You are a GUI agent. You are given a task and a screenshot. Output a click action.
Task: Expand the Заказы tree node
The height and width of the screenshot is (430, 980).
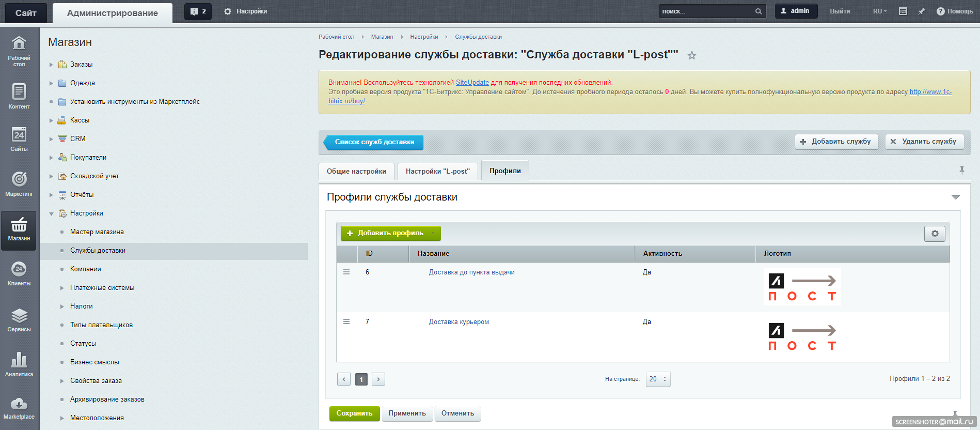click(51, 65)
